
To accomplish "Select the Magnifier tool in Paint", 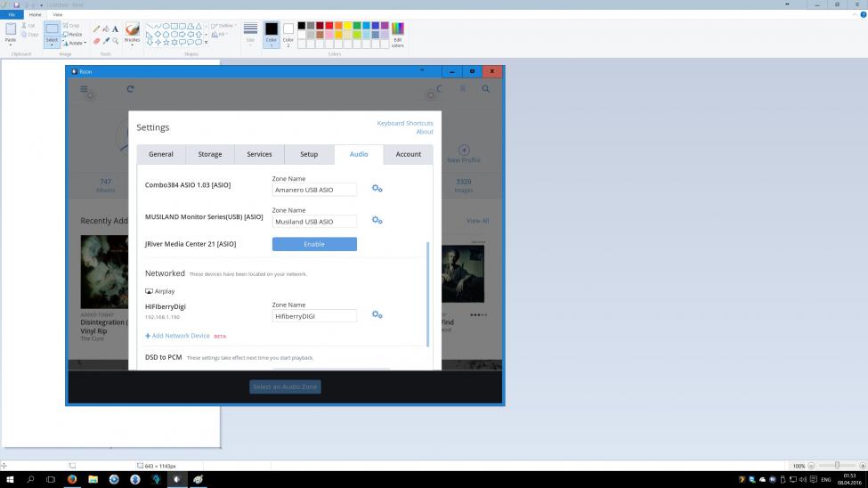I will point(115,41).
